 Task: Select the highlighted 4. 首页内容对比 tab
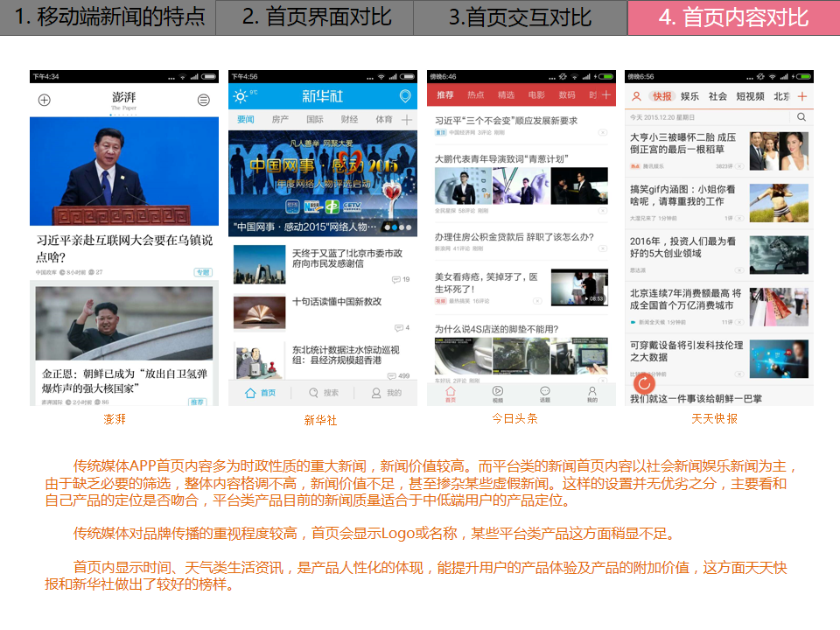click(733, 17)
